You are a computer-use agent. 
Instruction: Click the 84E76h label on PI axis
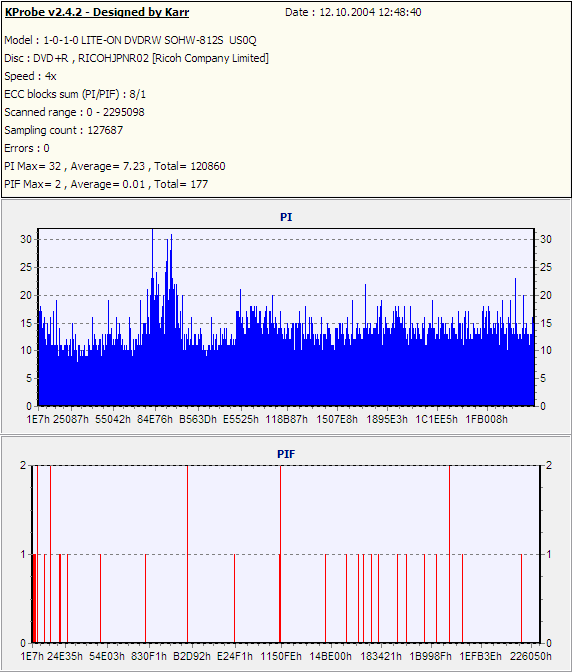point(155,419)
